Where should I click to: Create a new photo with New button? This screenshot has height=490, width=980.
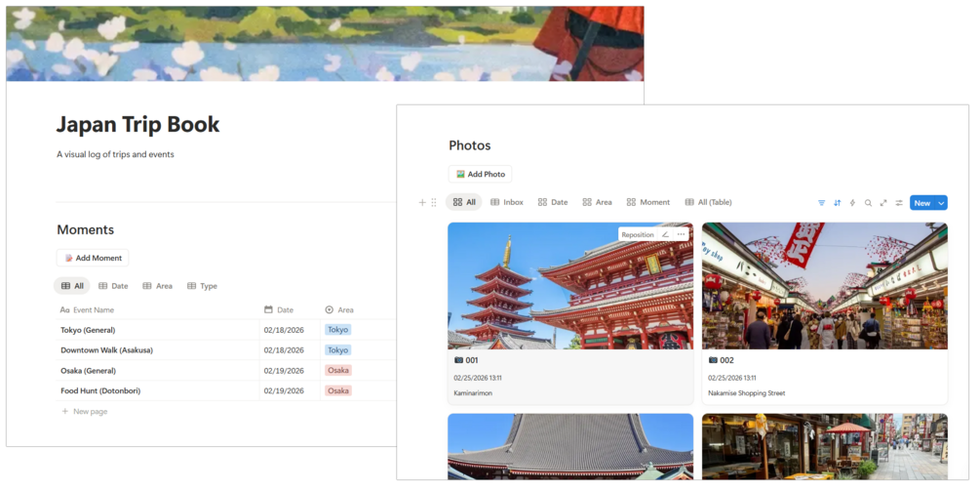(x=922, y=203)
